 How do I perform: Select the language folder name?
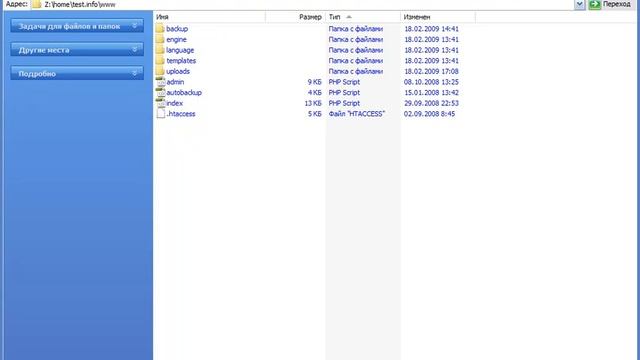coord(180,50)
